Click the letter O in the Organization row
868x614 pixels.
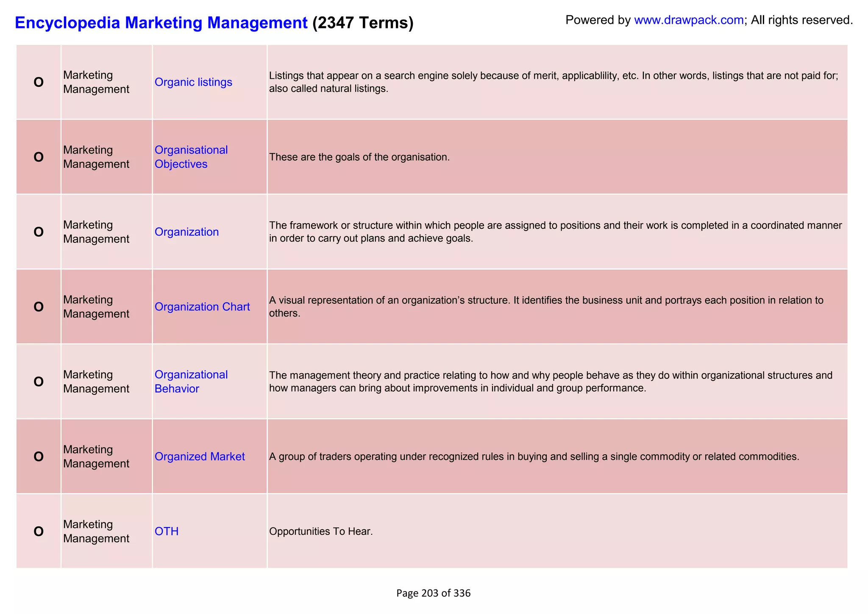click(x=39, y=232)
